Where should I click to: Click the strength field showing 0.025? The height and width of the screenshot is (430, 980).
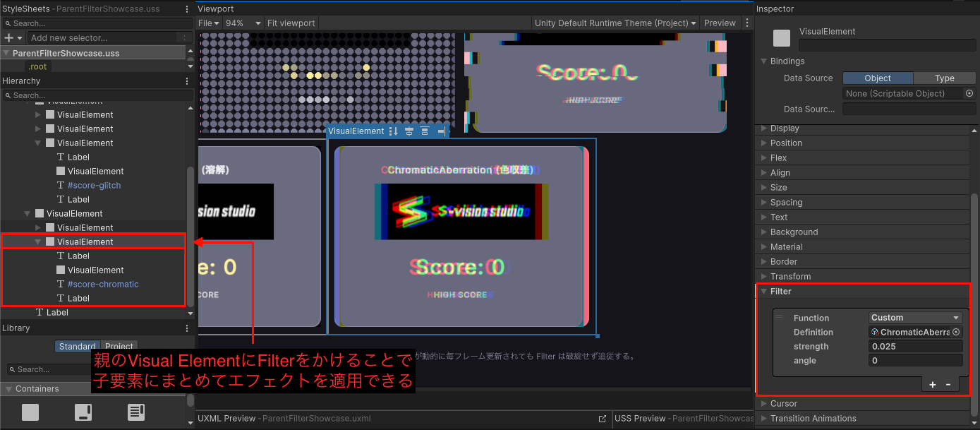click(916, 346)
